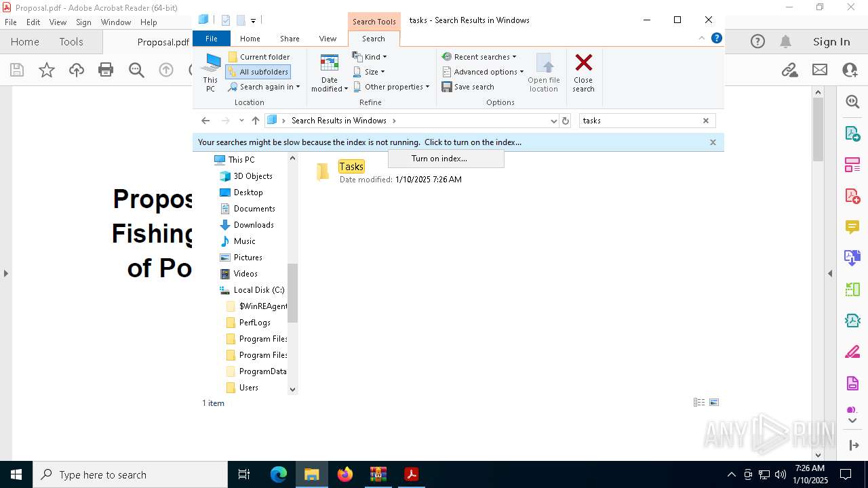Open Microsoft Edge from taskbar
The image size is (868, 488).
click(x=279, y=474)
